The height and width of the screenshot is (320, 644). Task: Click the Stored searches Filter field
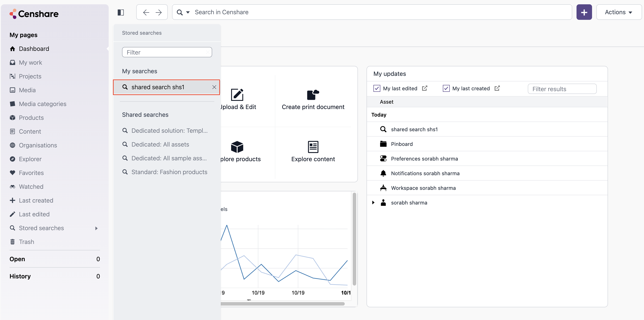coord(167,52)
